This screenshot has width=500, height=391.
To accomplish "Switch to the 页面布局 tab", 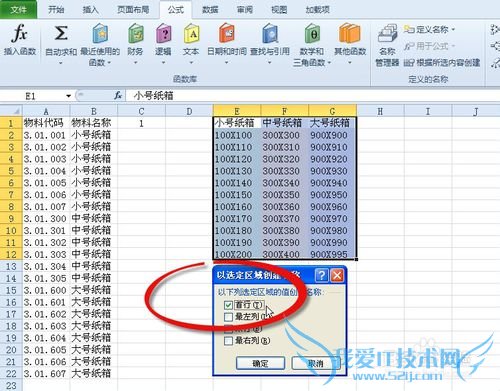I will click(x=133, y=10).
